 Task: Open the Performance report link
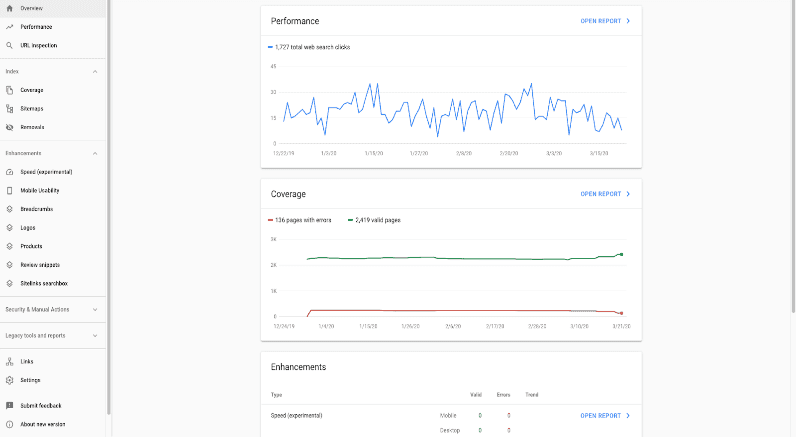pos(605,20)
